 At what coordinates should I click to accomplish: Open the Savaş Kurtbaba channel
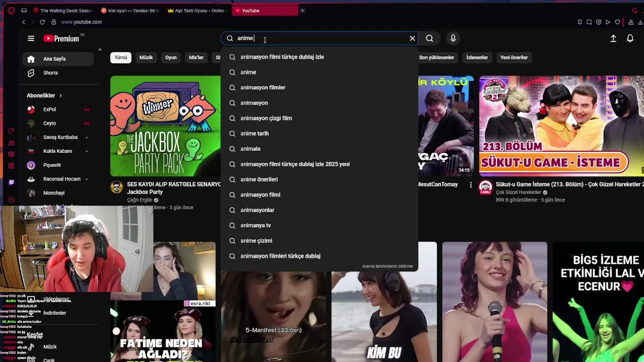[58, 137]
